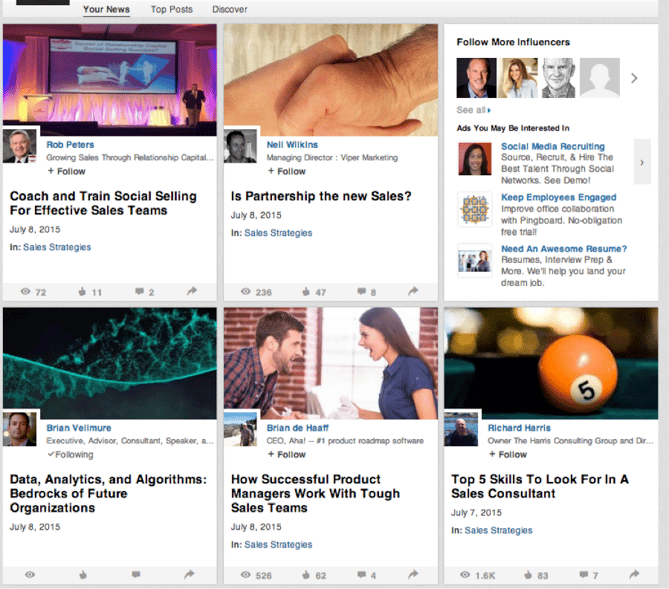Open Brian de Haaff profile name link
Screen dimensions: 669x589
point(298,428)
